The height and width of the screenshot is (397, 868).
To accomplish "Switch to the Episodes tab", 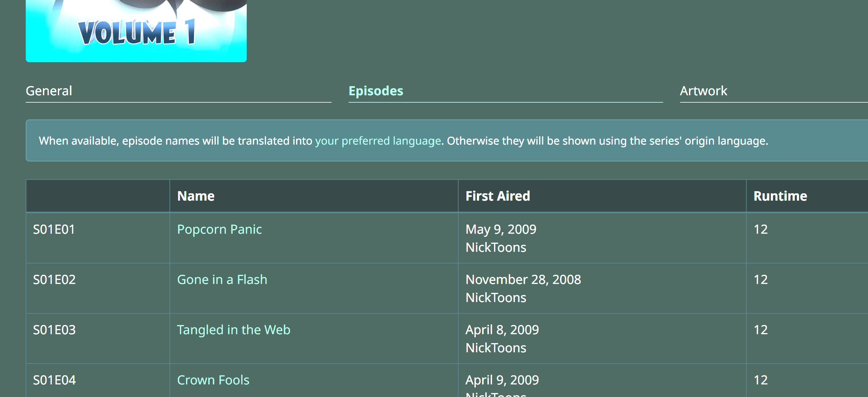I will 376,91.
